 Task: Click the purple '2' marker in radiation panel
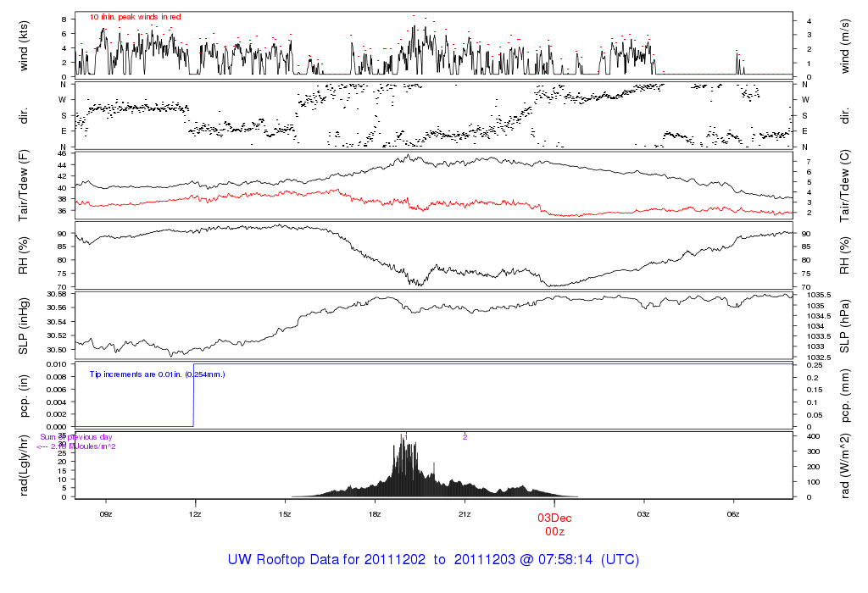click(465, 437)
